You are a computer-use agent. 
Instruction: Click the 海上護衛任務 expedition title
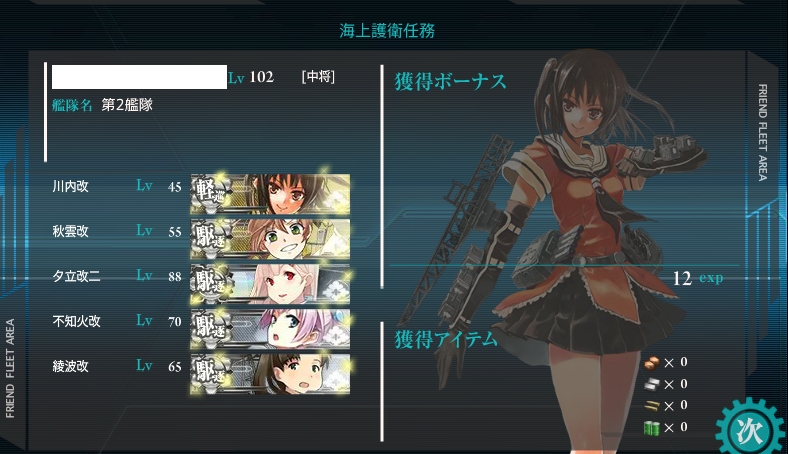pyautogui.click(x=387, y=31)
